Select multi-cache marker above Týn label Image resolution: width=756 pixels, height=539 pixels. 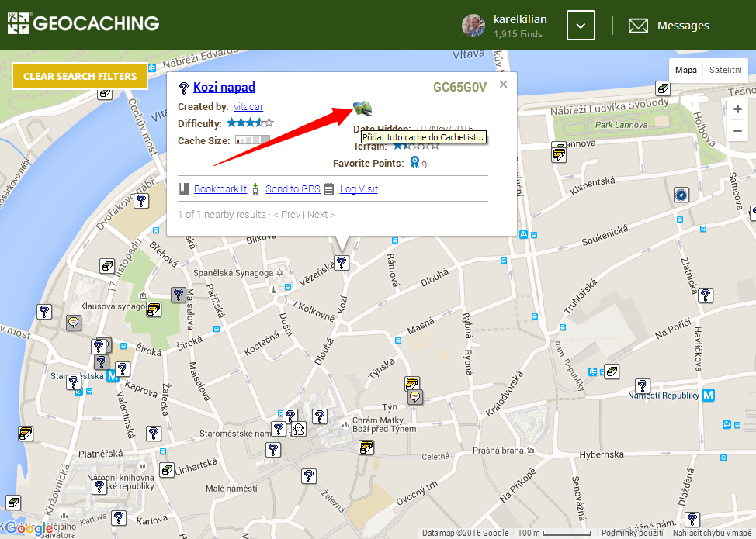411,383
